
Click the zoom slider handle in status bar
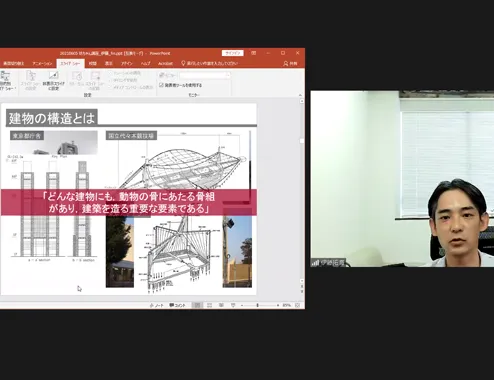[x=258, y=305]
